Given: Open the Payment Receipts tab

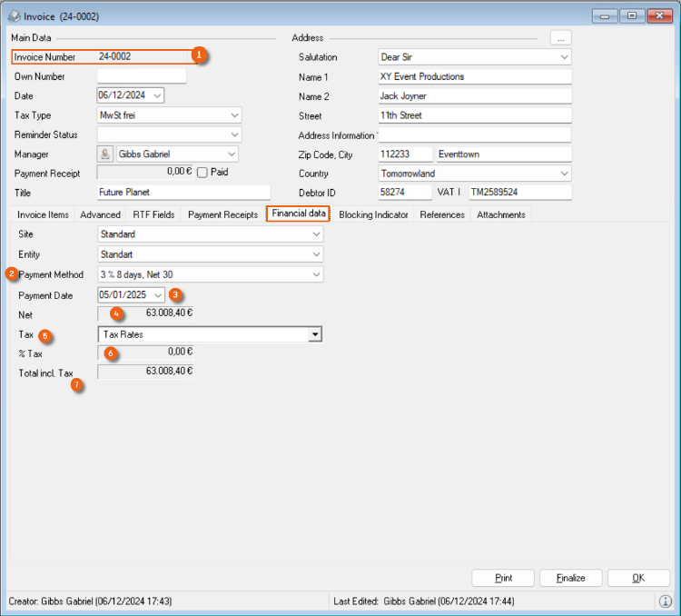Looking at the screenshot, I should click(x=222, y=214).
